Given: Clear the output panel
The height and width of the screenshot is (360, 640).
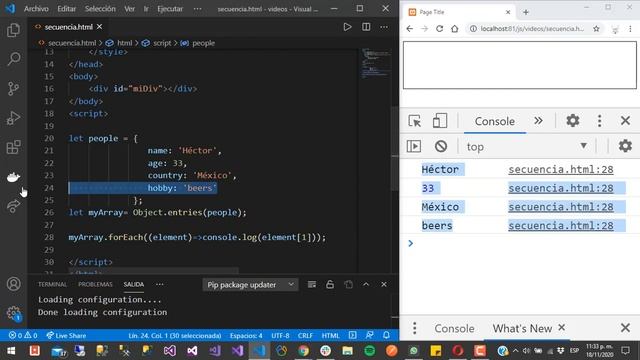Looking at the screenshot, I should tap(312, 284).
